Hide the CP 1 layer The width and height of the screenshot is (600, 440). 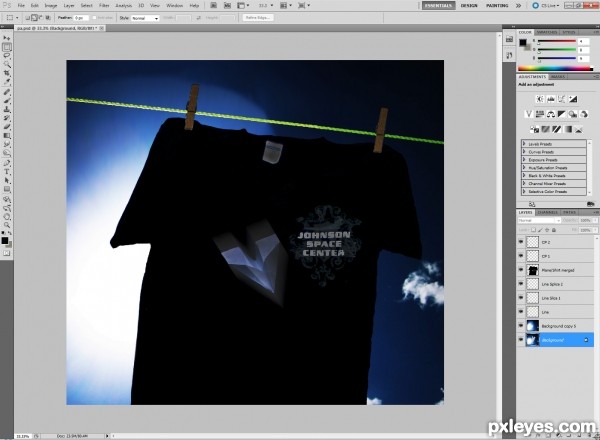[521, 256]
